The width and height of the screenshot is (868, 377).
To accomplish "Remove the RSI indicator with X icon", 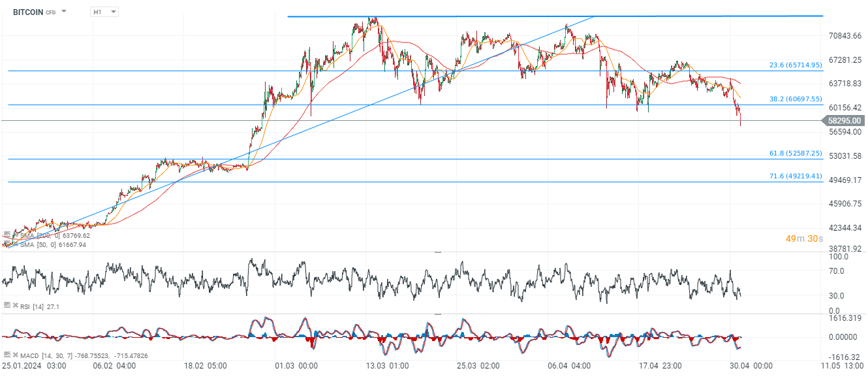I will pyautogui.click(x=15, y=306).
